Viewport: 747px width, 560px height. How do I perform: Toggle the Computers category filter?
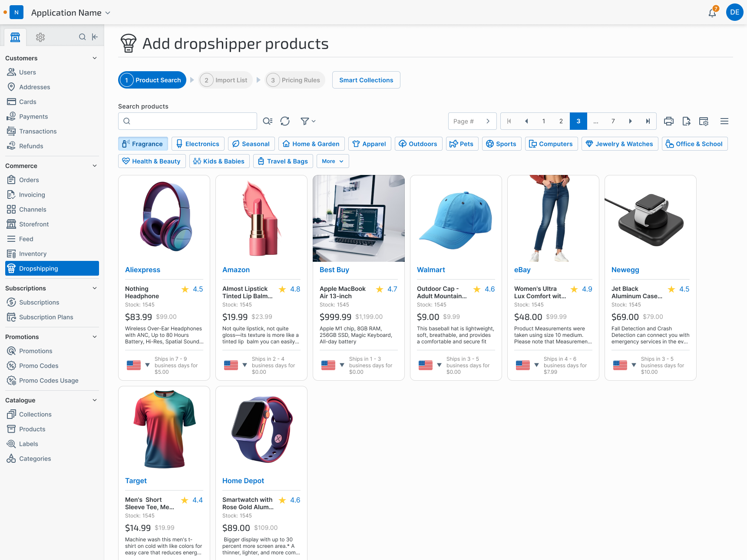[x=552, y=144]
